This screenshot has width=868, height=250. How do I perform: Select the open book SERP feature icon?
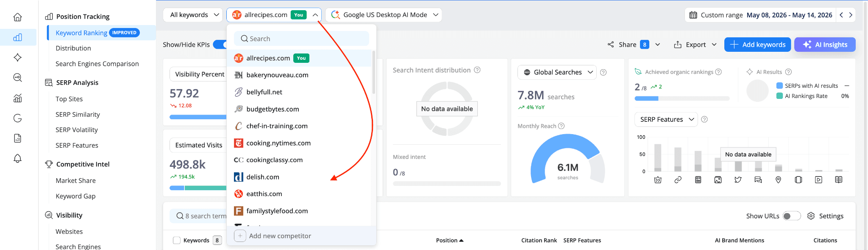tap(839, 180)
